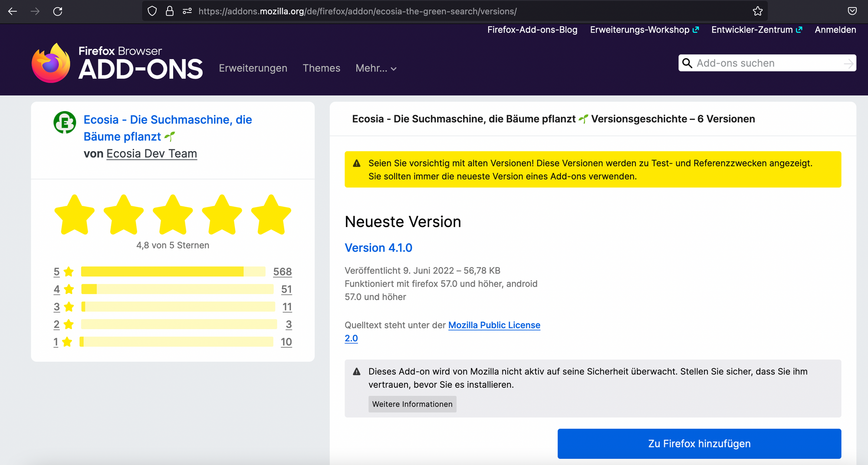
Task: Reload the current page
Action: point(58,11)
